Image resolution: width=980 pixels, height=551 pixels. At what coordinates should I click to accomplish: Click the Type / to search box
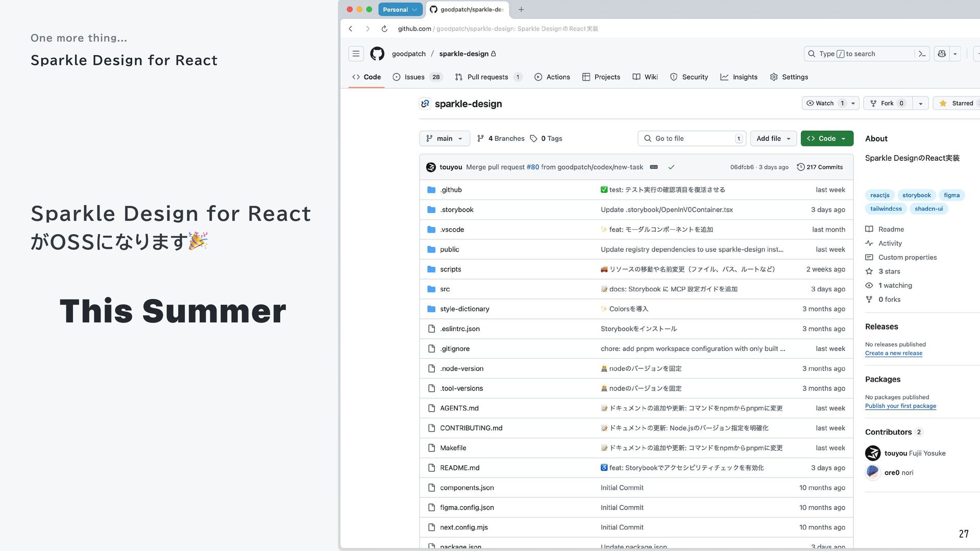tap(860, 54)
